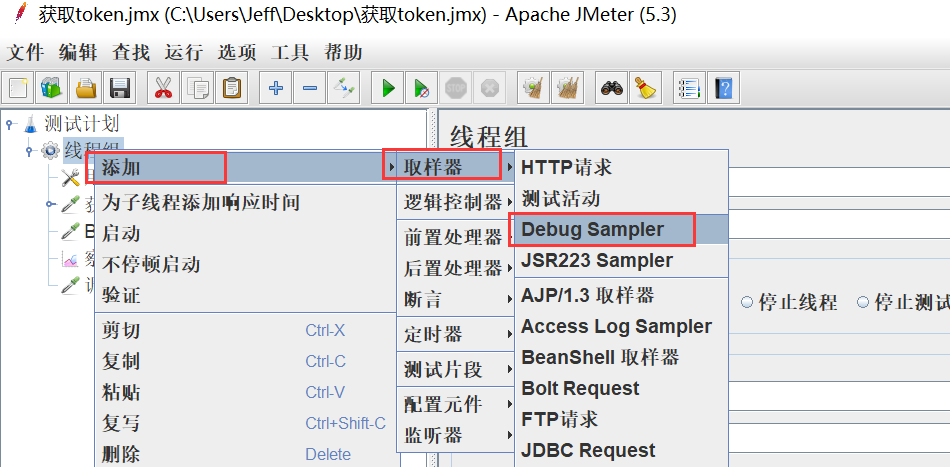This screenshot has width=950, height=467.
Task: Collapse the 线程组 tree node toggle
Action: pos(30,150)
